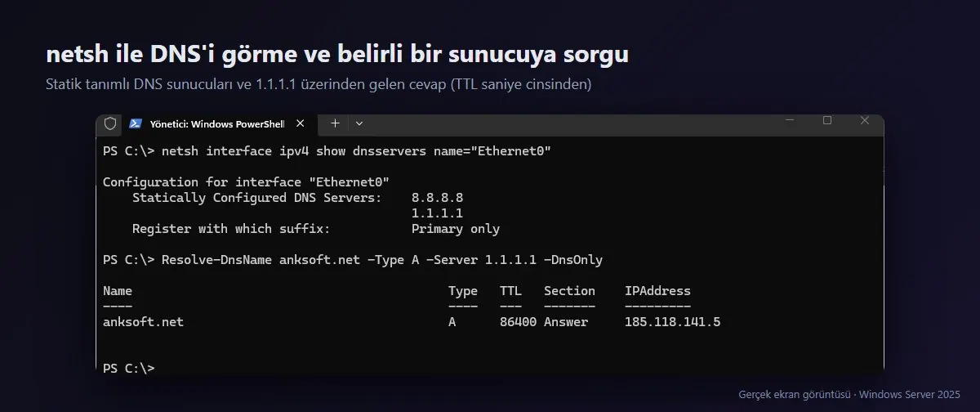
Task: Select the Yönetici: Windows PowerShell tab
Action: (217, 123)
